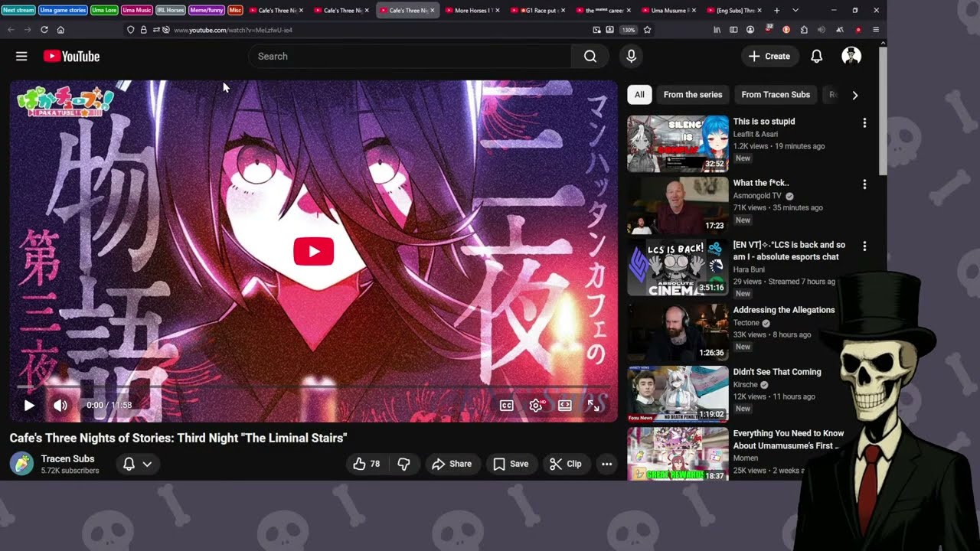This screenshot has width=980, height=551.
Task: Open Addressing the Allegations video title
Action: [784, 310]
